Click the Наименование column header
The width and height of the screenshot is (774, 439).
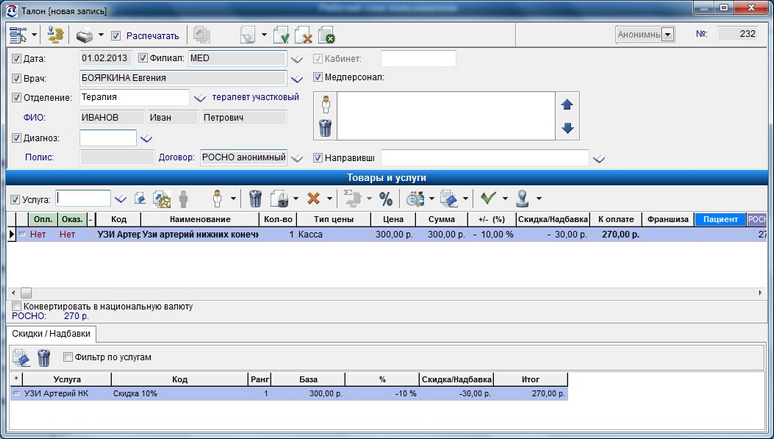200,219
